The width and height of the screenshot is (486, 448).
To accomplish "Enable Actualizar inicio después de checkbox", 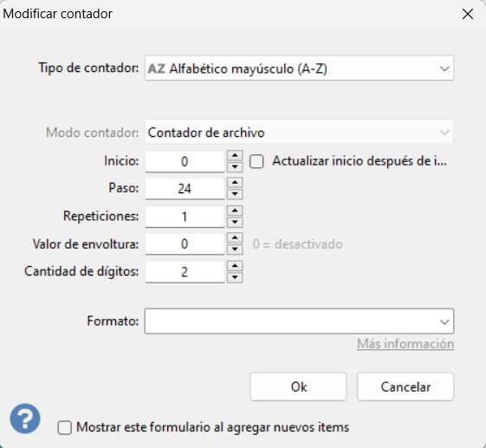I will click(256, 161).
